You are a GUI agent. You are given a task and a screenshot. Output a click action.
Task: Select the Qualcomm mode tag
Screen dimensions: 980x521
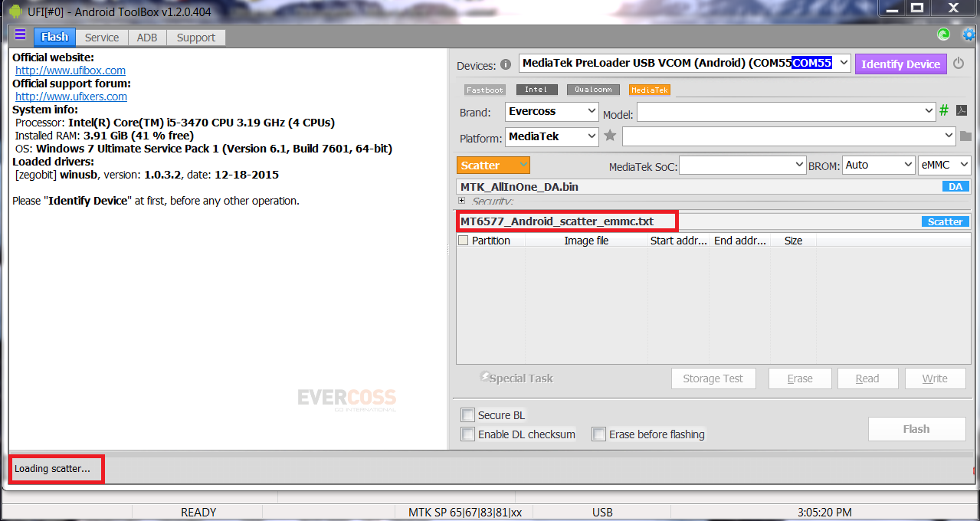click(593, 90)
